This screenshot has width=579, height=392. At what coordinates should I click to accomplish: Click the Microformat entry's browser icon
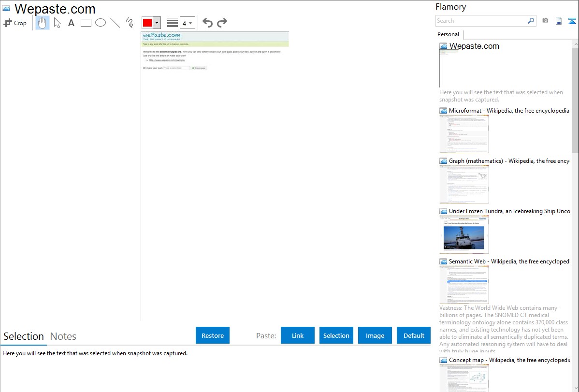pos(444,111)
